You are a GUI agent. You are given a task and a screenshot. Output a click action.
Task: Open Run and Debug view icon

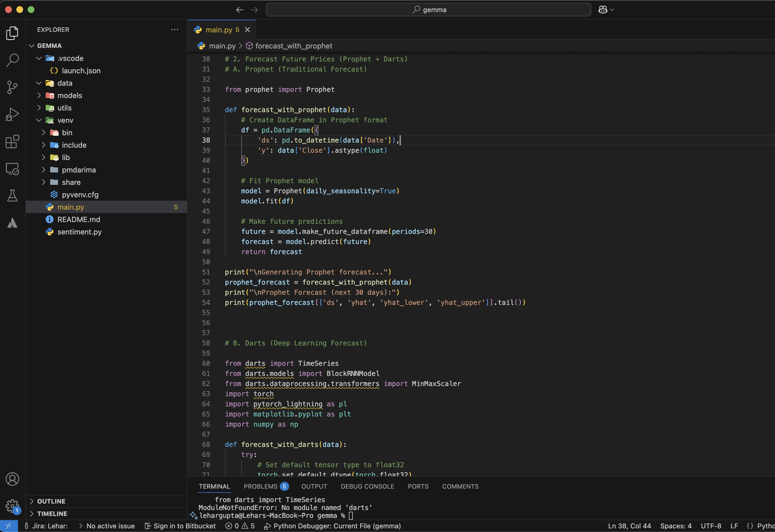(x=12, y=114)
